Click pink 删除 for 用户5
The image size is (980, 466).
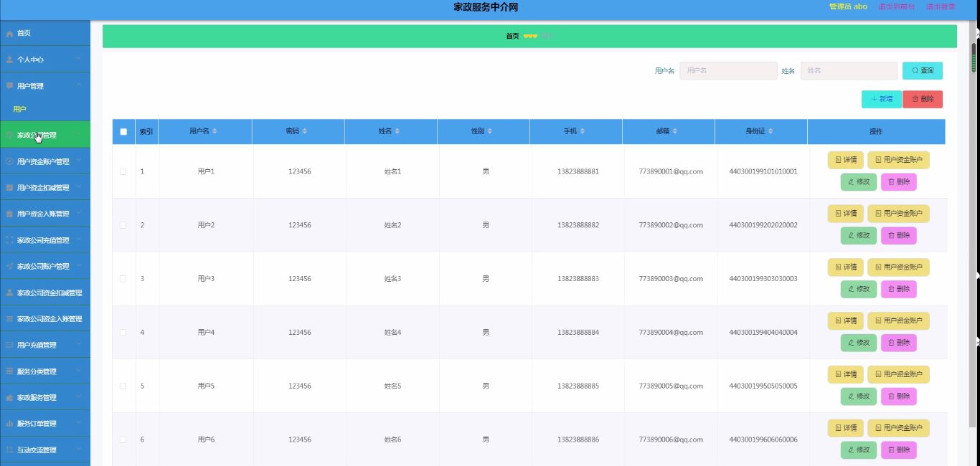click(x=899, y=396)
